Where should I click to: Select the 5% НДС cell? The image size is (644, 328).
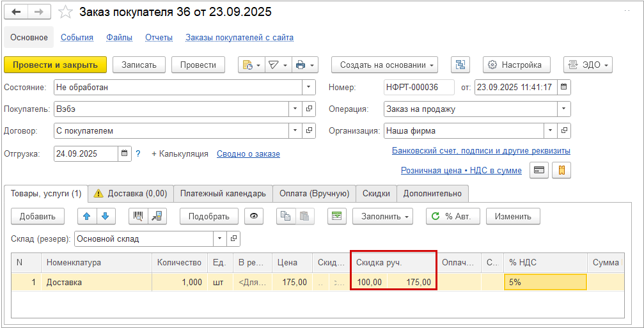pyautogui.click(x=545, y=283)
